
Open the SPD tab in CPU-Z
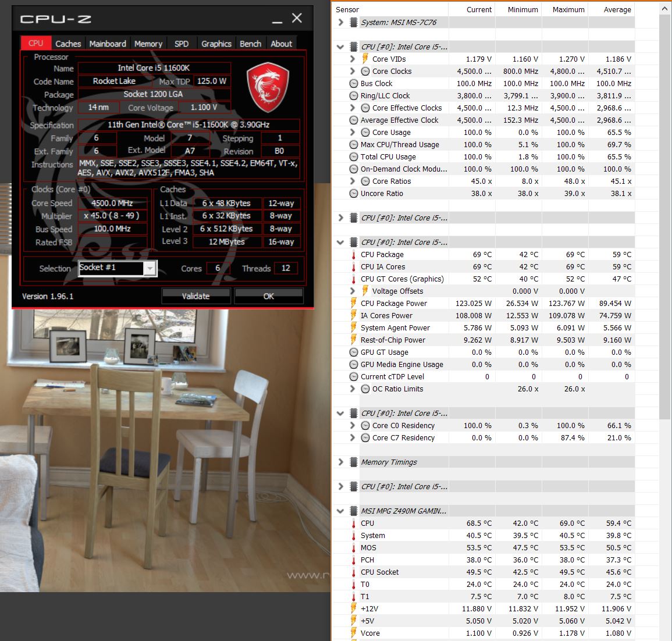pyautogui.click(x=182, y=44)
